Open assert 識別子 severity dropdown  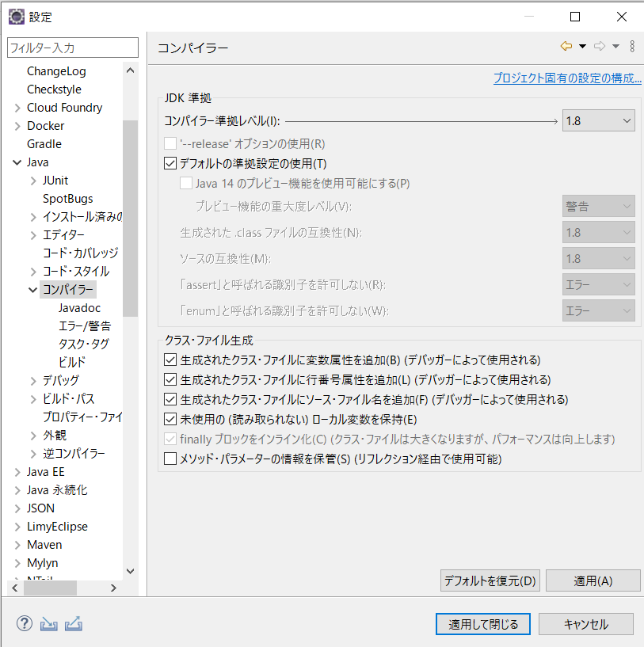(x=599, y=285)
